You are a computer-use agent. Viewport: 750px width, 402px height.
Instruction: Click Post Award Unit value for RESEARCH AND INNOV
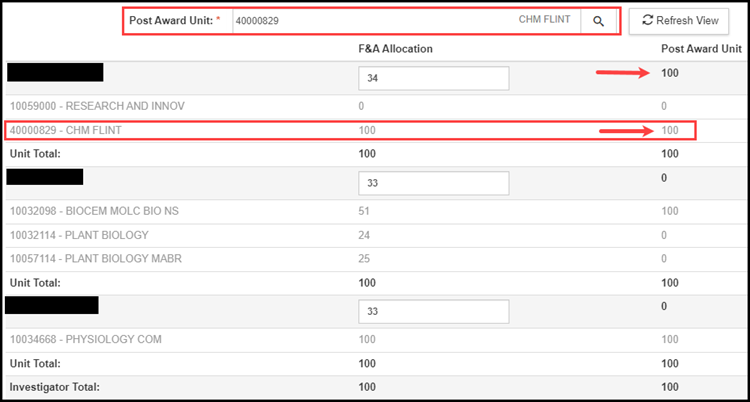point(664,105)
